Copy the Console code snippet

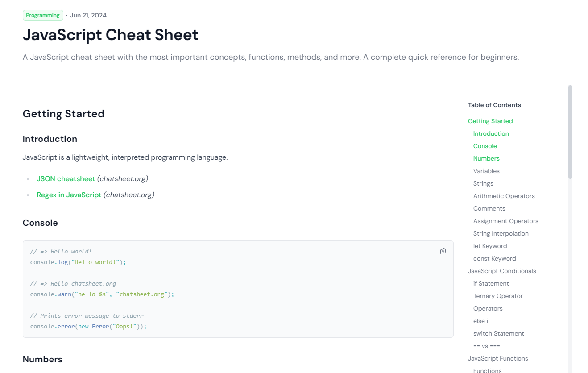tap(443, 251)
